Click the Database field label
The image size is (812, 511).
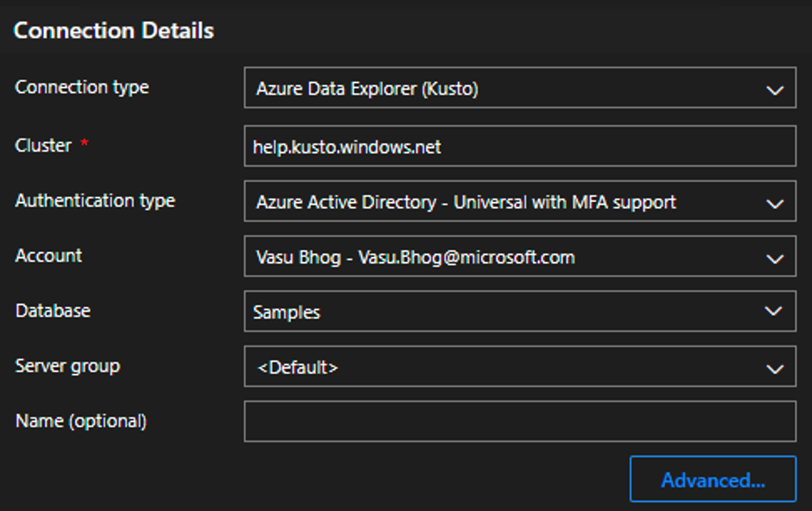(x=53, y=311)
